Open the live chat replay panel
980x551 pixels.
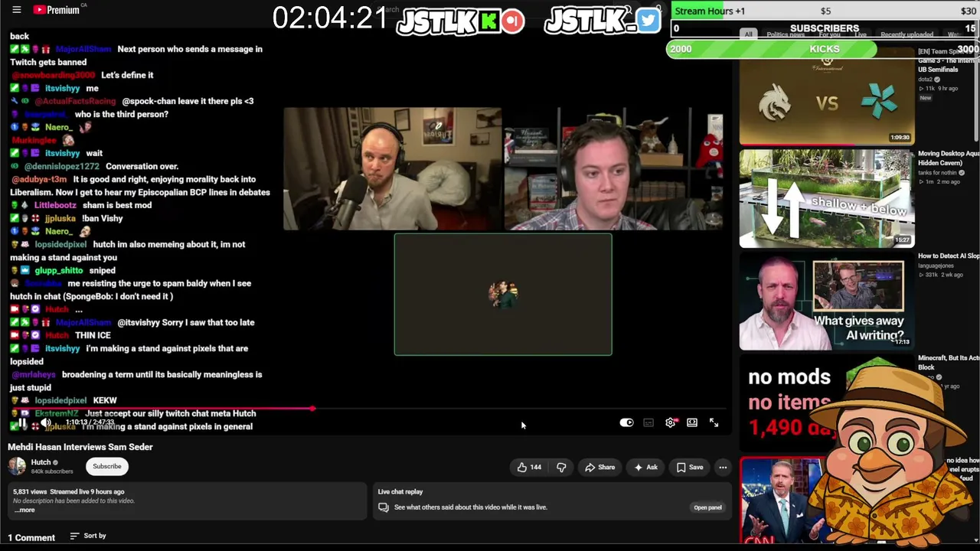[x=707, y=507]
